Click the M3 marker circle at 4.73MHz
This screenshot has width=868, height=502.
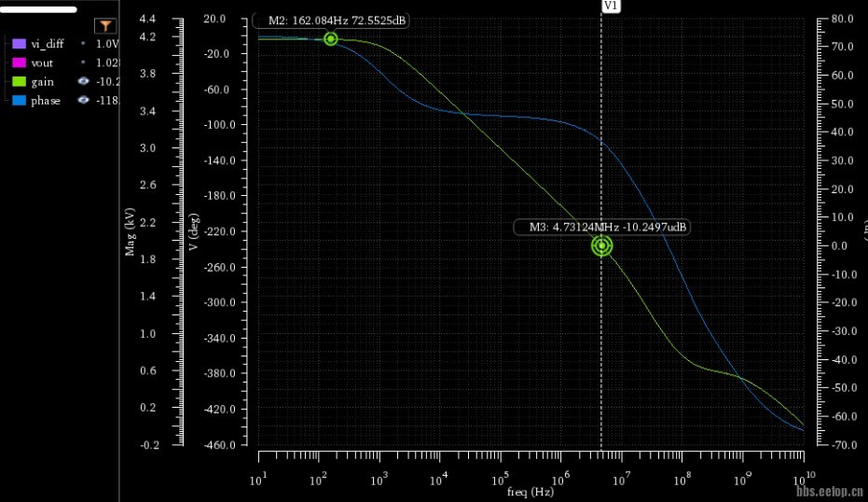pyautogui.click(x=601, y=246)
